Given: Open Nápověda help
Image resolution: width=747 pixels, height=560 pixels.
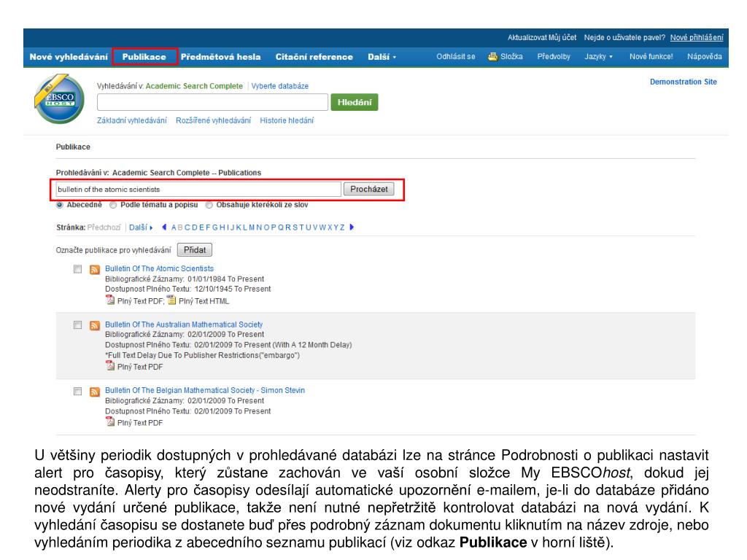Looking at the screenshot, I should pyautogui.click(x=705, y=57).
